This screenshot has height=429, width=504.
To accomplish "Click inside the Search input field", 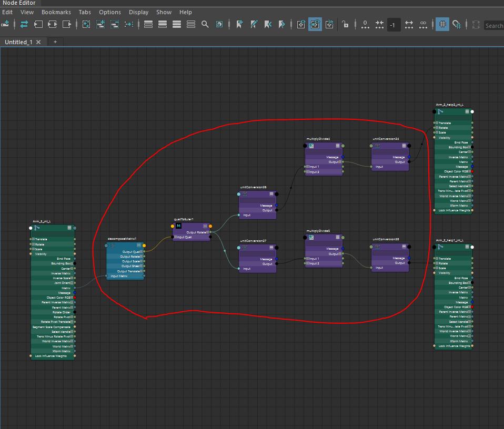I will [493, 25].
